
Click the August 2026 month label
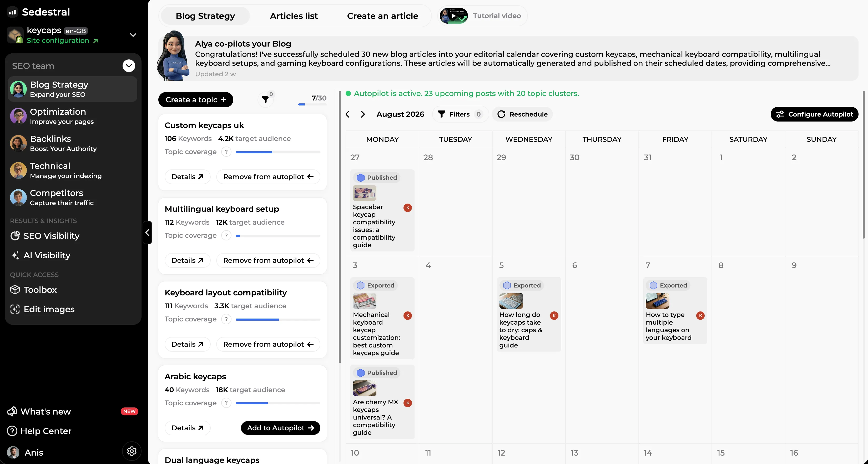(400, 114)
